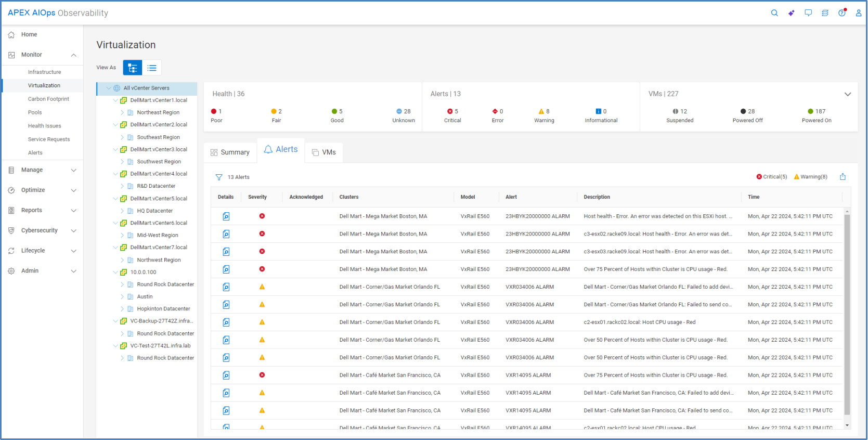Expand the Lifecycle menu section
This screenshot has width=868, height=440.
[74, 251]
